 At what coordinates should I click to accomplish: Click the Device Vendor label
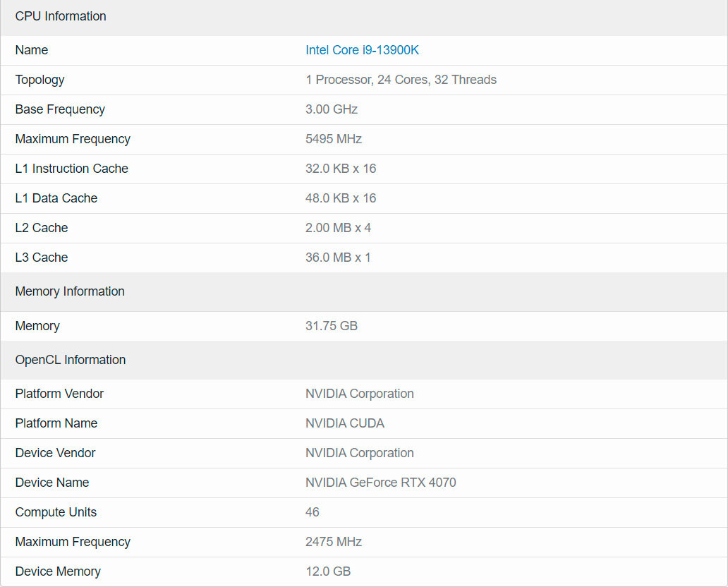coord(55,453)
